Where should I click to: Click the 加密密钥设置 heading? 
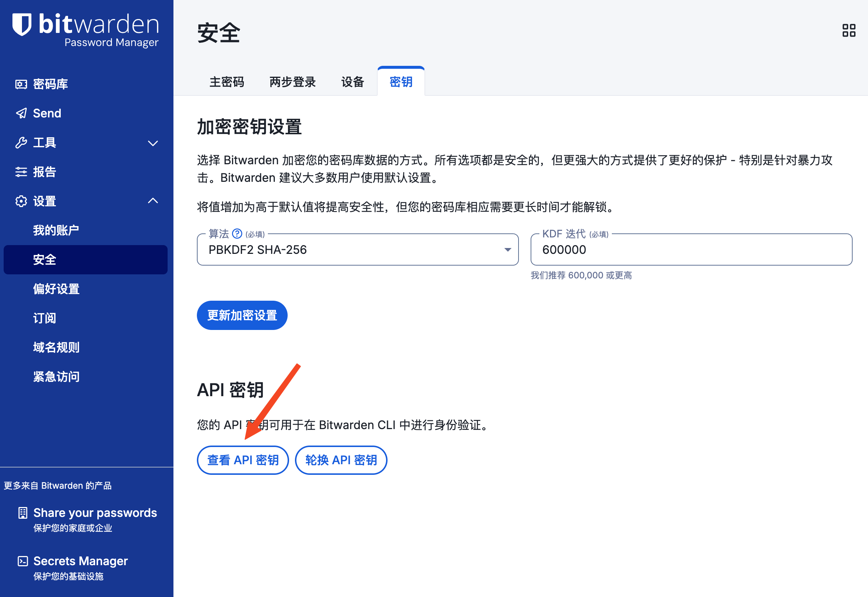[x=249, y=127]
